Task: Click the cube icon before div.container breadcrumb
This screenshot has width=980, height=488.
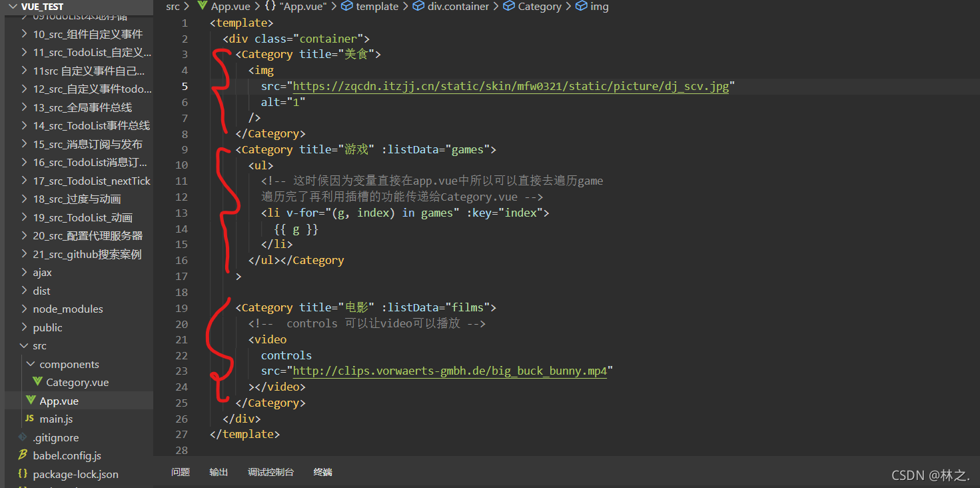Action: (418, 7)
